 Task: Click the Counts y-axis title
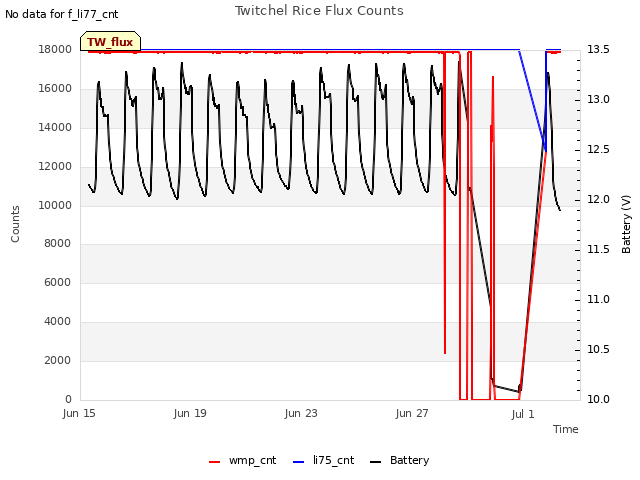(x=15, y=224)
